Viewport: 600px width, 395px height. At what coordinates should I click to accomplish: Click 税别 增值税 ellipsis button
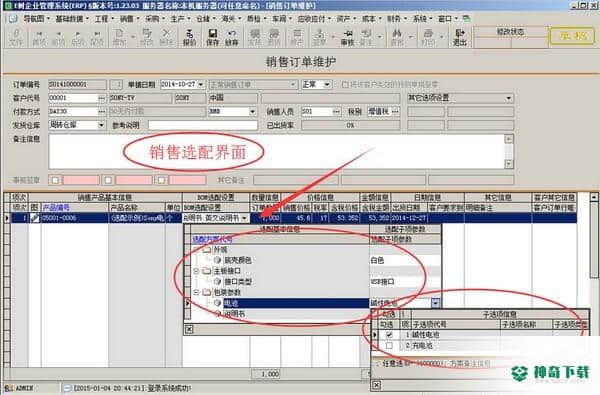pos(395,112)
